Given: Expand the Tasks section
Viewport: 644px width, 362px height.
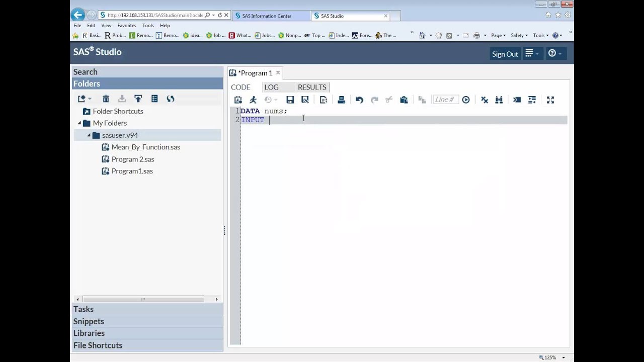Looking at the screenshot, I should coord(147,309).
